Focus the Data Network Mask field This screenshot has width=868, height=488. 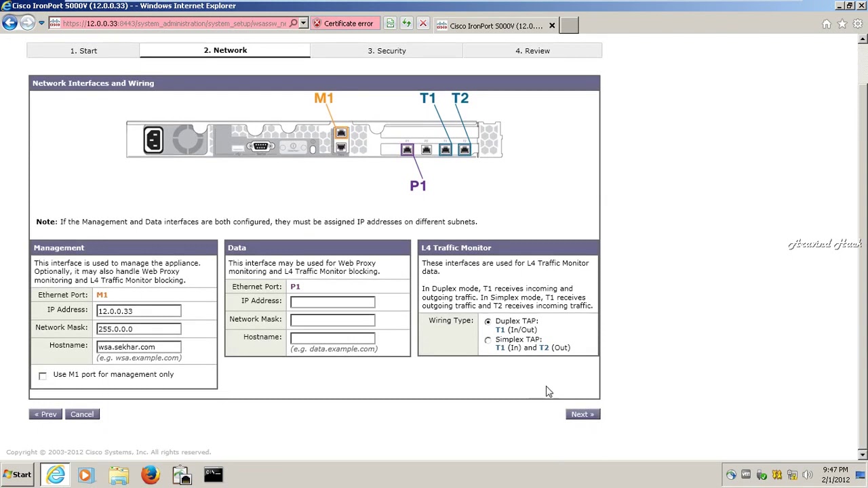(x=332, y=320)
